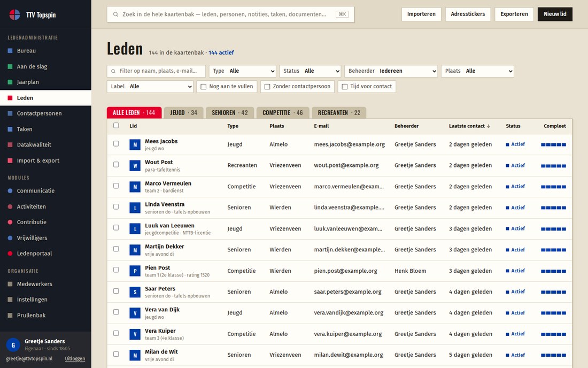588x368 pixels.
Task: Open the Plaats filter dropdown
Action: [x=477, y=71]
